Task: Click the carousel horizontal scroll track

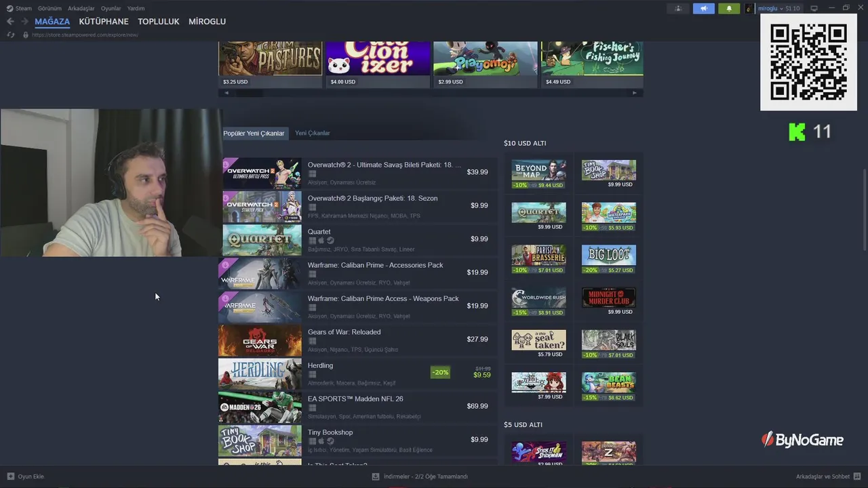Action: pos(431,93)
